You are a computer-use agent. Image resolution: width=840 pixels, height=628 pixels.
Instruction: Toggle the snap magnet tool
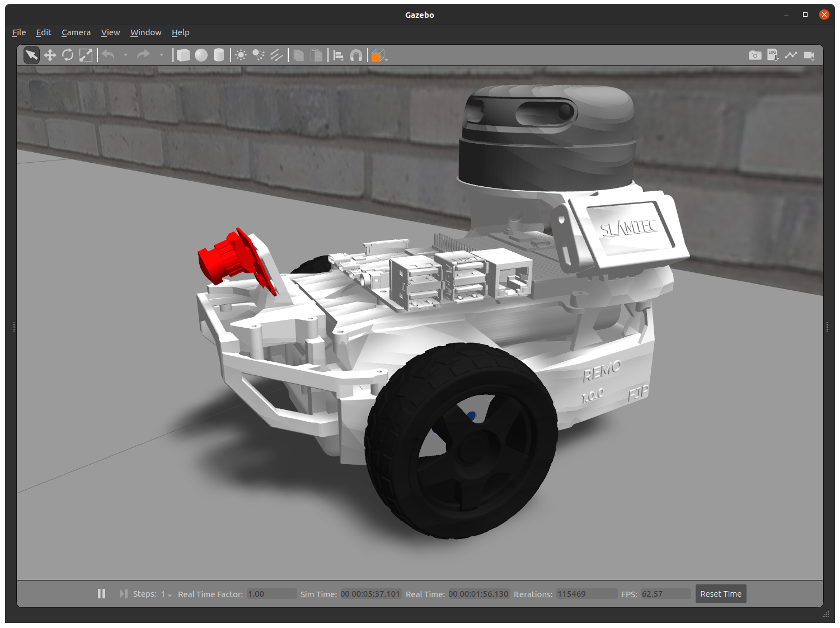pyautogui.click(x=356, y=55)
